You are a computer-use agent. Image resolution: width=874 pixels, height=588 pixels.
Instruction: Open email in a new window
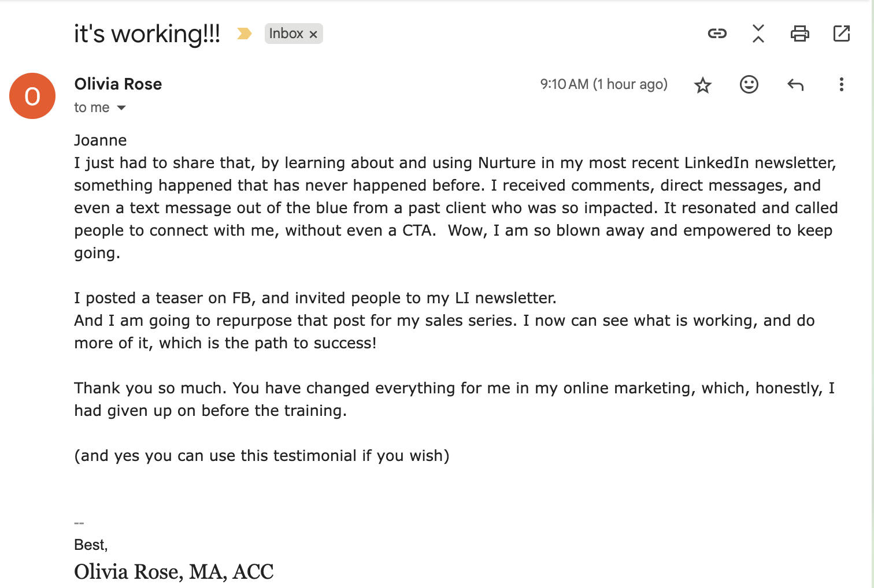(x=842, y=34)
